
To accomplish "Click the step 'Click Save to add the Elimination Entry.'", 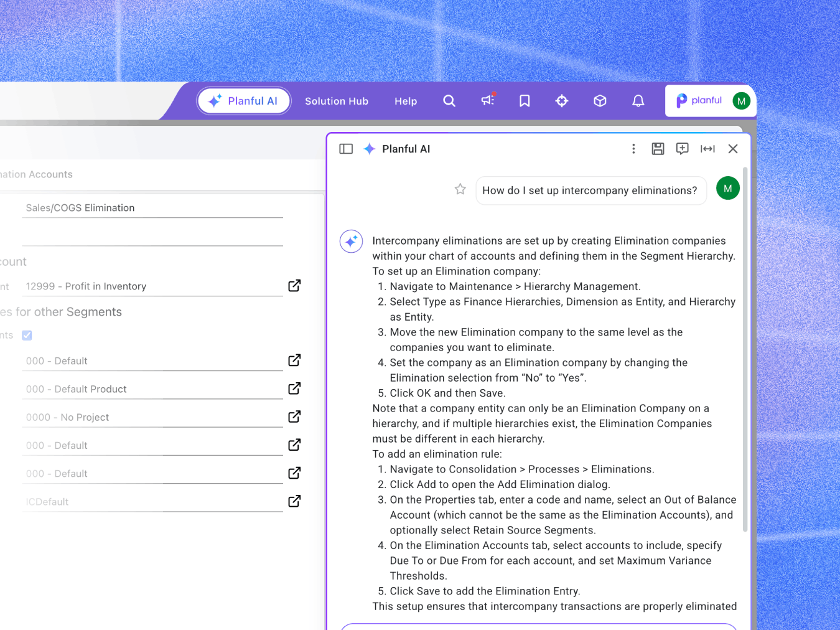I will [x=485, y=591].
